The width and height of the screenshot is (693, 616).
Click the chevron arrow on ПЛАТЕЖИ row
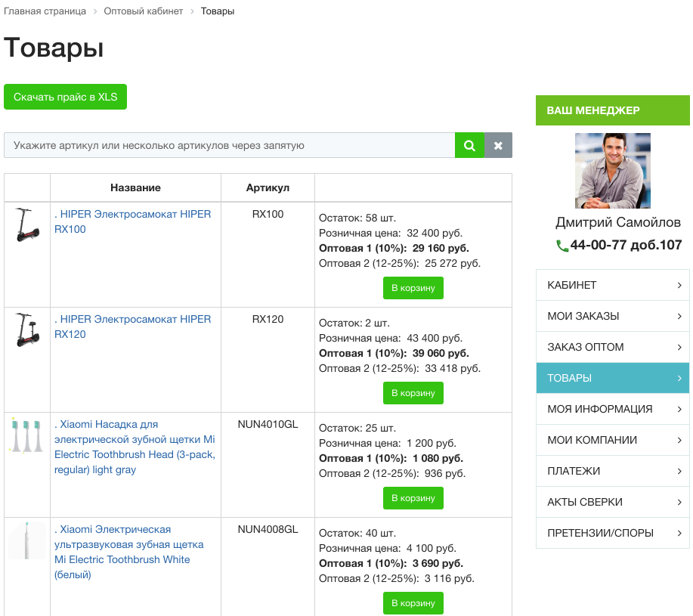[x=679, y=471]
